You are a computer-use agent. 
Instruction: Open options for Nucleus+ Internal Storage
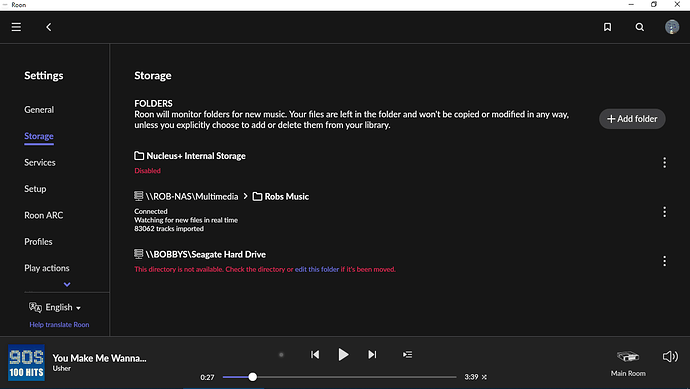tap(664, 162)
